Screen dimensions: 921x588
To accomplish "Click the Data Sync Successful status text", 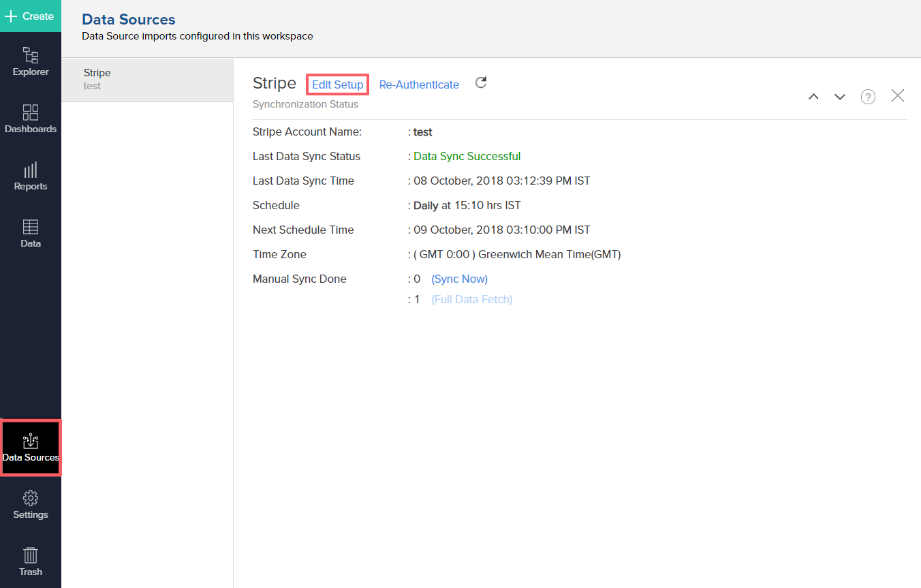I will [x=467, y=156].
